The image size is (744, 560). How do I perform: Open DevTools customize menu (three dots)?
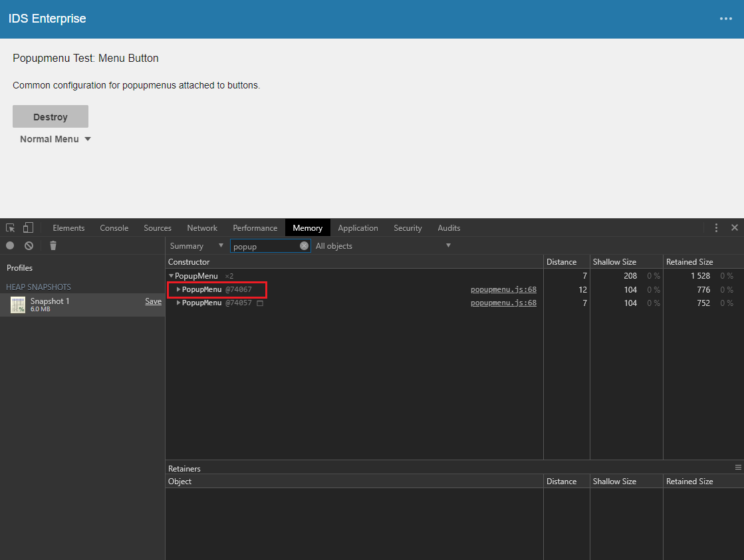pyautogui.click(x=716, y=228)
